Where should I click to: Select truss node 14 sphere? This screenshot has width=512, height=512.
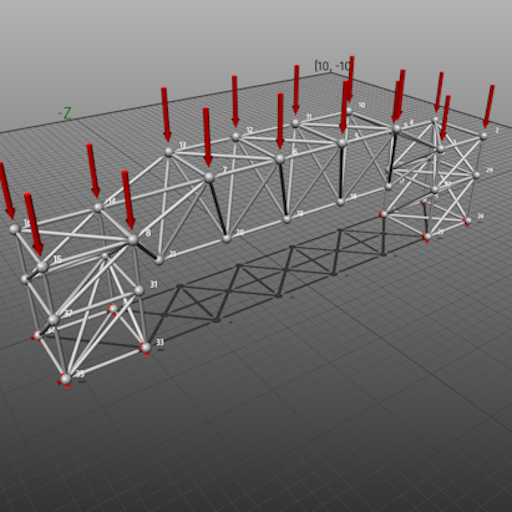98,208
